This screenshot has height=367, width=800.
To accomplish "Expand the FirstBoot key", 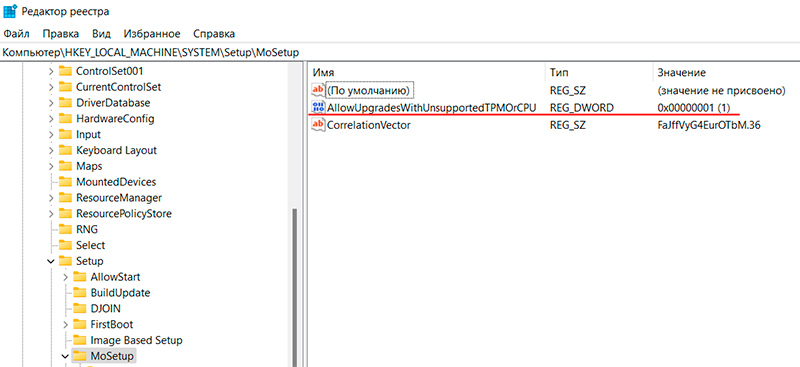I will (65, 324).
